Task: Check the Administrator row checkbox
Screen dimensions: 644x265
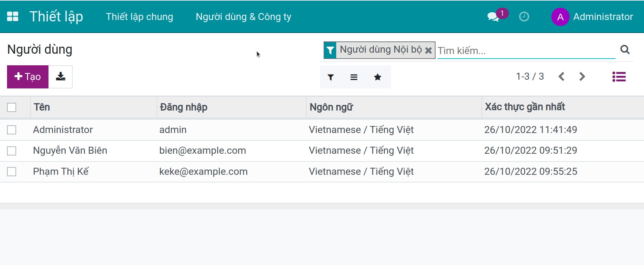Action: (12, 130)
